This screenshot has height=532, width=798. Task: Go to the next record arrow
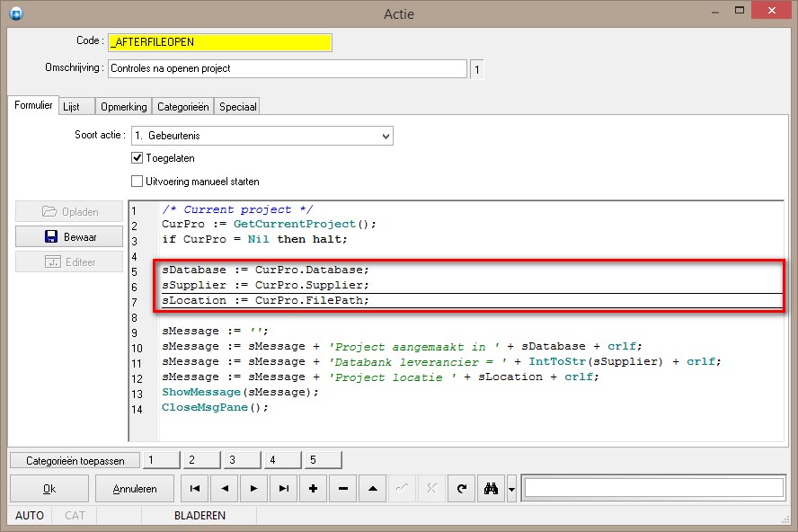tap(254, 489)
